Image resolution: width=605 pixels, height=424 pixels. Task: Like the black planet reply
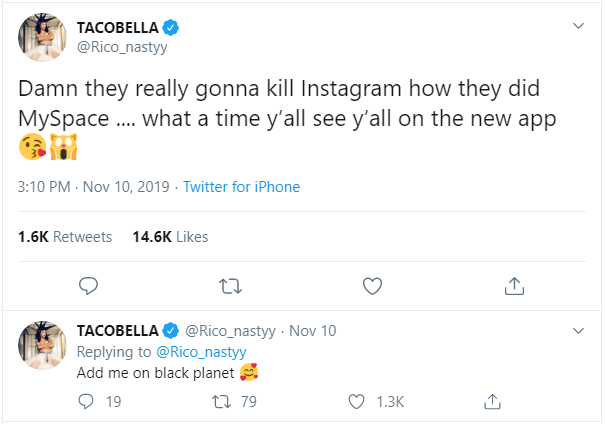(357, 402)
